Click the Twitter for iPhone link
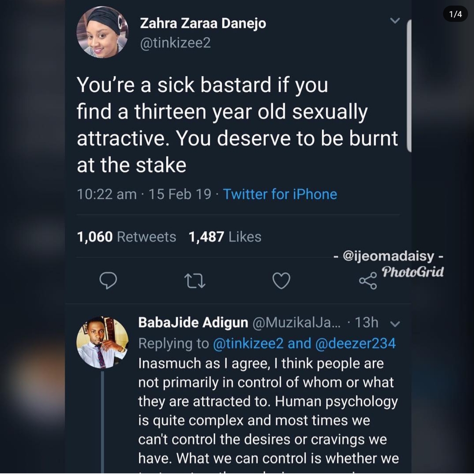The image size is (474, 476). click(x=280, y=194)
